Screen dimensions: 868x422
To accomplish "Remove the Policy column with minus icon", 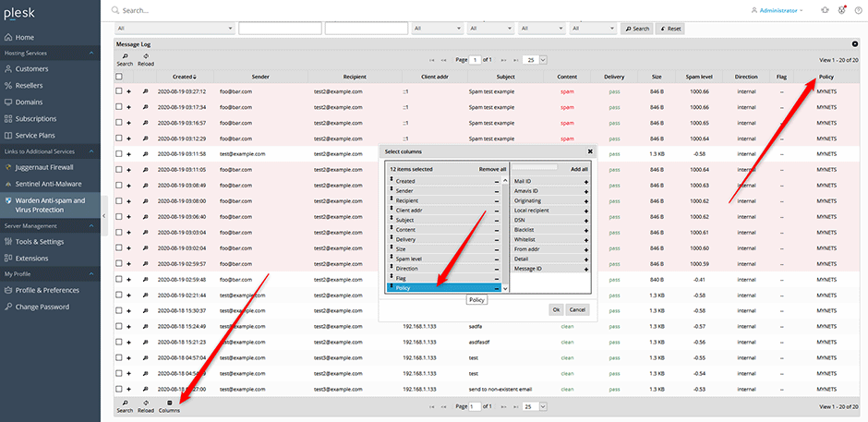I will point(497,288).
